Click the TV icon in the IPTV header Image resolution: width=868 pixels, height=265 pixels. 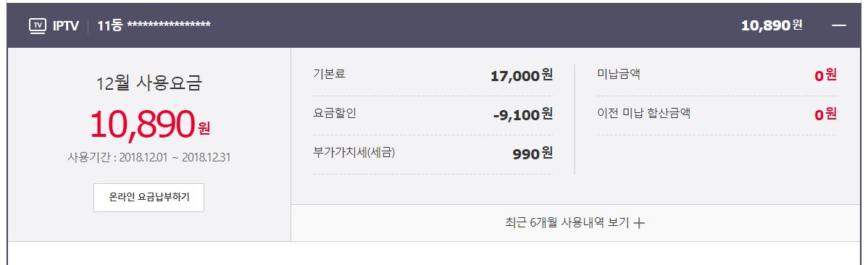click(38, 26)
